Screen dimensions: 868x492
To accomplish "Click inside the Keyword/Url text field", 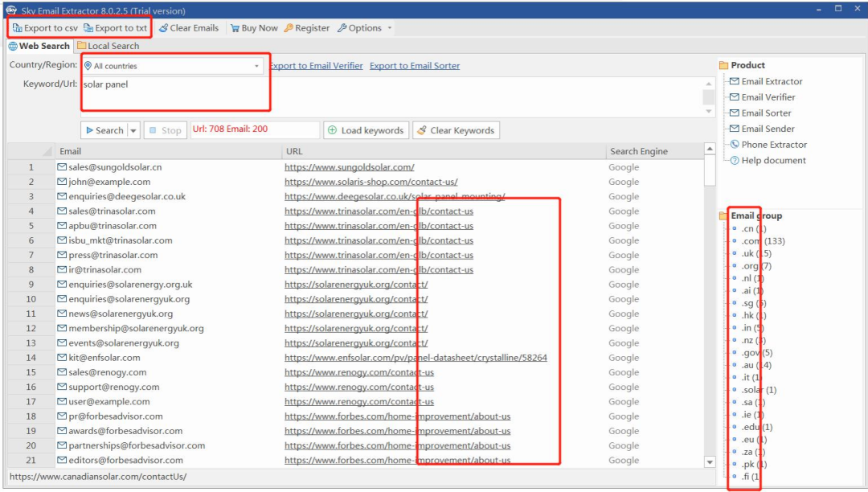I will [x=386, y=92].
